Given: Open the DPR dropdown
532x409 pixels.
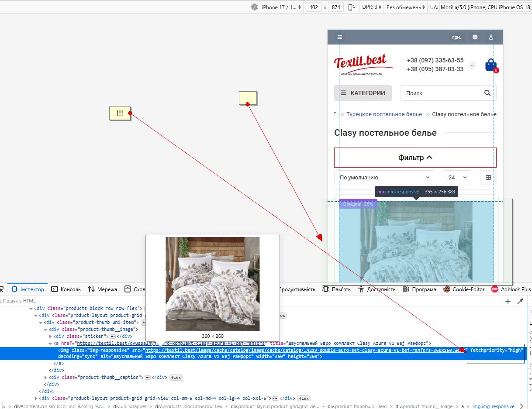Looking at the screenshot, I should tap(372, 7).
